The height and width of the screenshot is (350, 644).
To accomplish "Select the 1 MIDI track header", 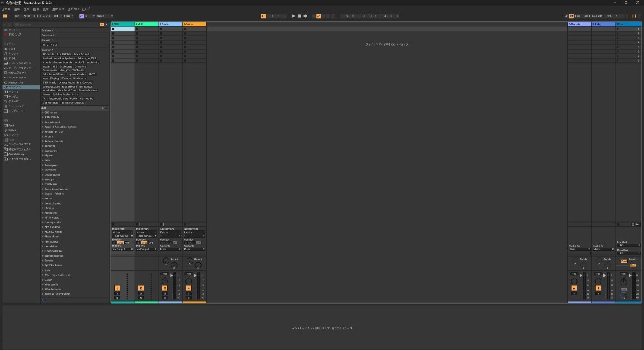I will tap(122, 24).
